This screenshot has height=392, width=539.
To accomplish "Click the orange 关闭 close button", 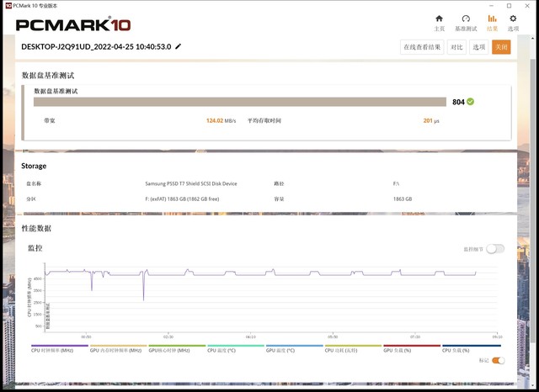I will [501, 47].
